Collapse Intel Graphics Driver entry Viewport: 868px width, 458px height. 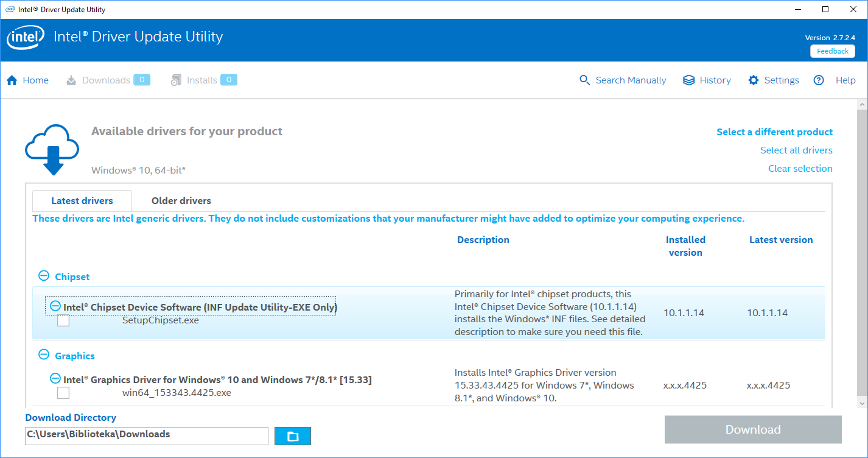[x=55, y=378]
